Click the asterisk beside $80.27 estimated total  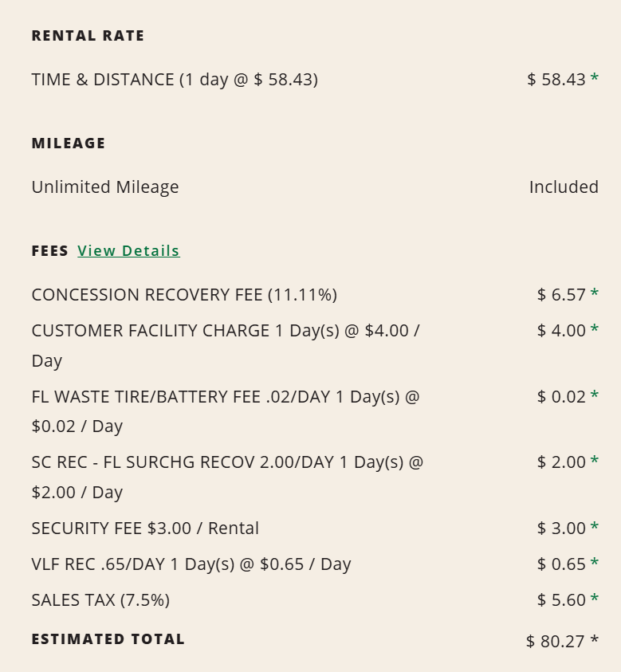(x=594, y=641)
